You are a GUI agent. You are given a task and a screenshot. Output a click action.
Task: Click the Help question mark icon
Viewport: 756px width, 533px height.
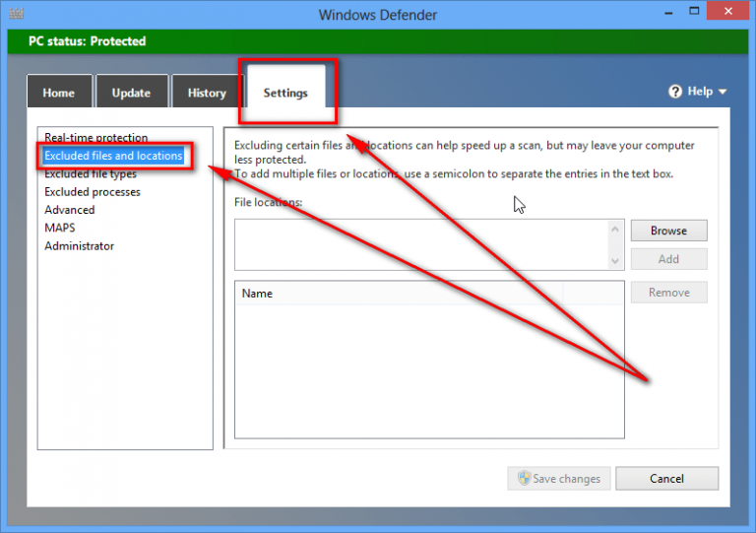point(675,92)
